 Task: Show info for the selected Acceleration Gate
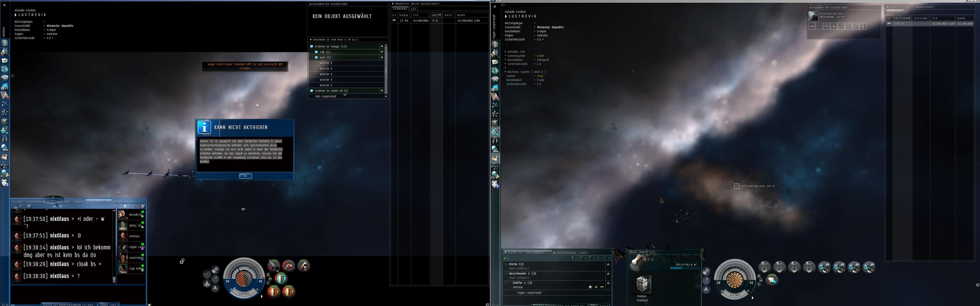tap(863, 26)
